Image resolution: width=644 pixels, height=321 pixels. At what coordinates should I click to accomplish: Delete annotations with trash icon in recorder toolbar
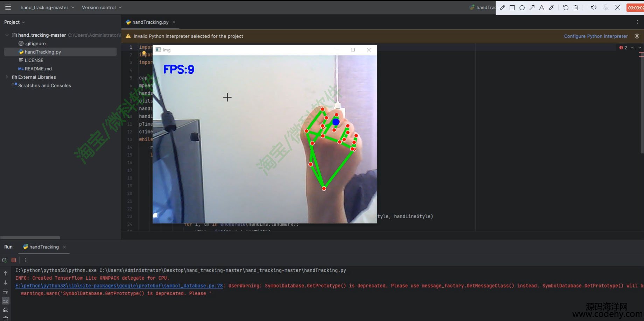click(576, 8)
